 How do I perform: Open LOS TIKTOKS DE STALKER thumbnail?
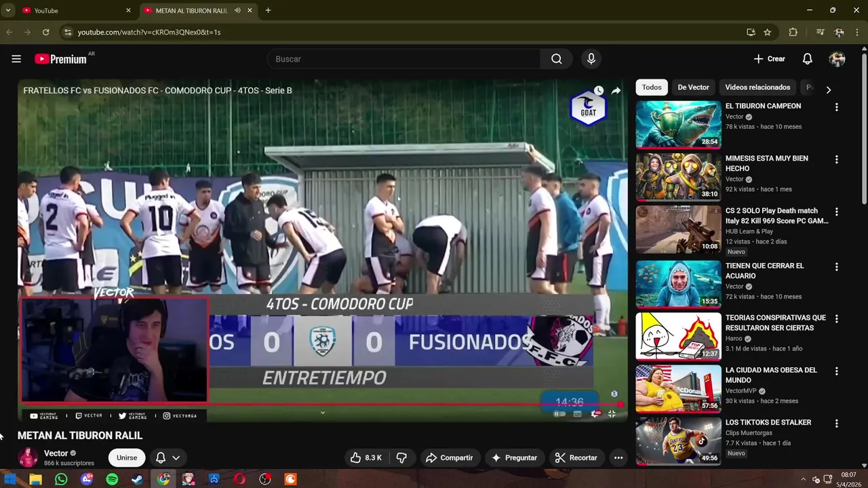(x=678, y=441)
